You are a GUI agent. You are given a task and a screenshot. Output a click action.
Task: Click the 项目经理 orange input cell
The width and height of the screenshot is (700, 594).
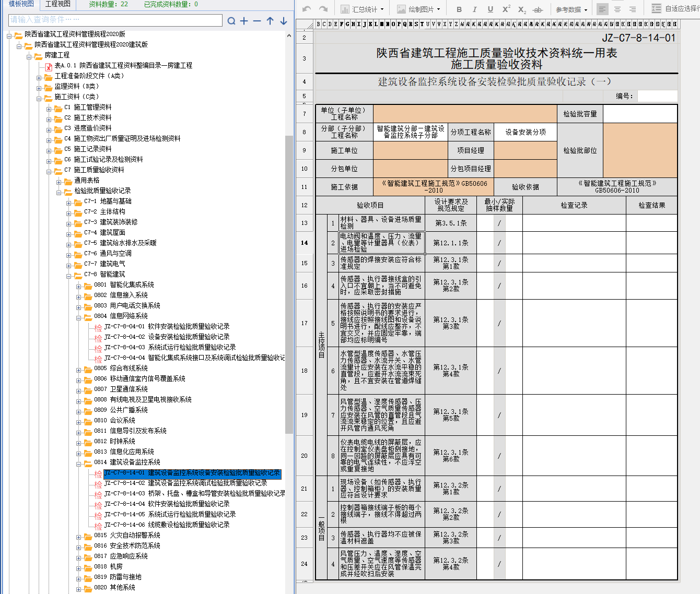[x=526, y=150]
